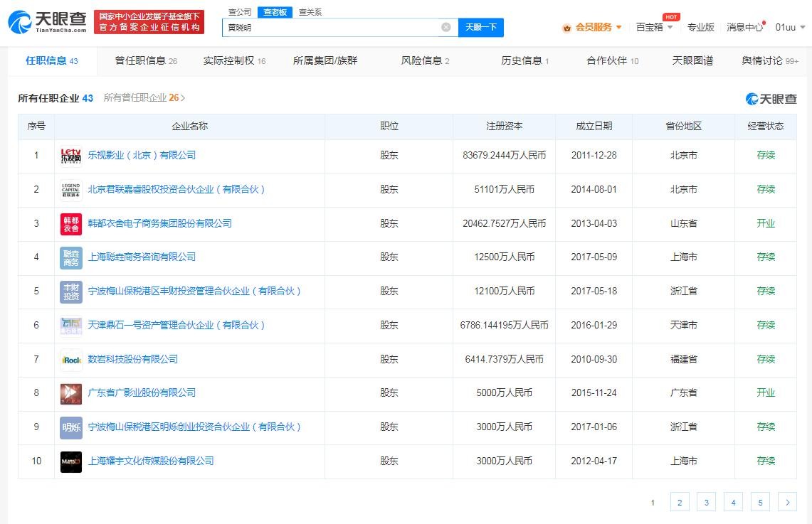Image resolution: width=812 pixels, height=524 pixels.
Task: Open the 会员服务 dropdown menu
Action: (x=594, y=27)
